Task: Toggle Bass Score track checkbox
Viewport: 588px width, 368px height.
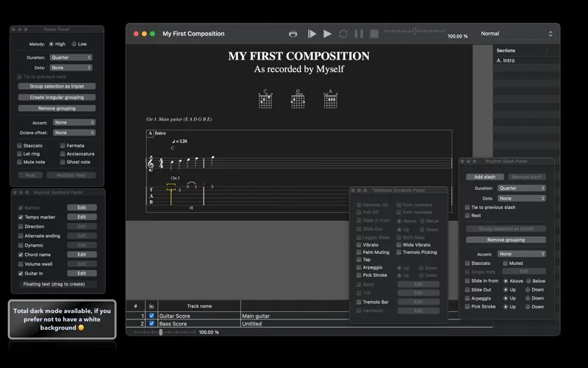Action: (x=151, y=323)
